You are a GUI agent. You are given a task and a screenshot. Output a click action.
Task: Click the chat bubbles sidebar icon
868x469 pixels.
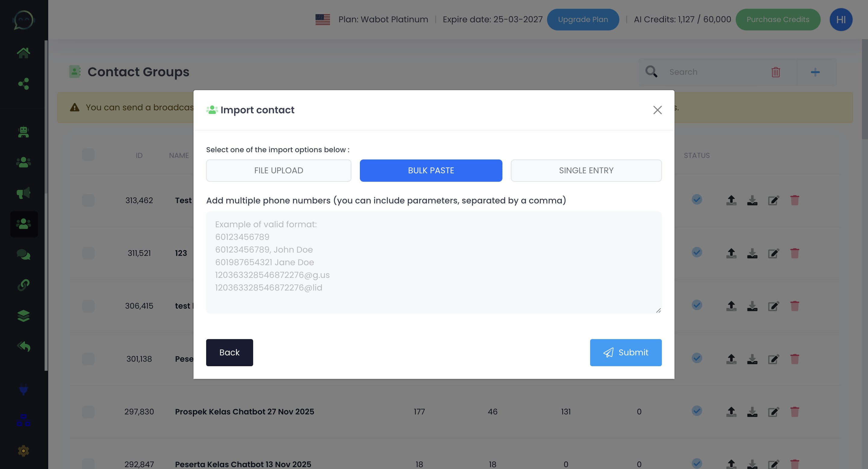coord(23,254)
